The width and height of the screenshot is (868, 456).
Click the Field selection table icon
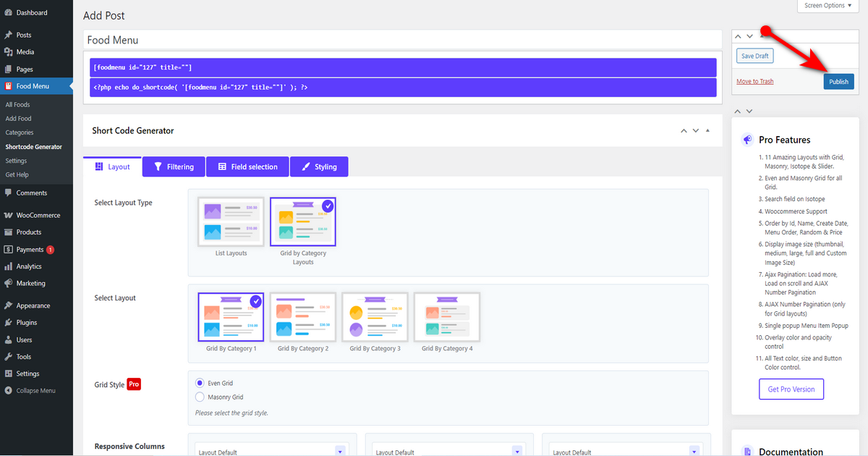tap(222, 166)
